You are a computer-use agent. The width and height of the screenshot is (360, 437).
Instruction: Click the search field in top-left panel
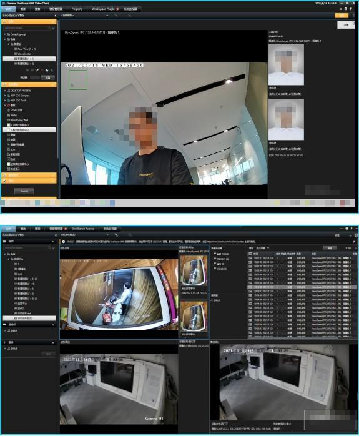(29, 28)
